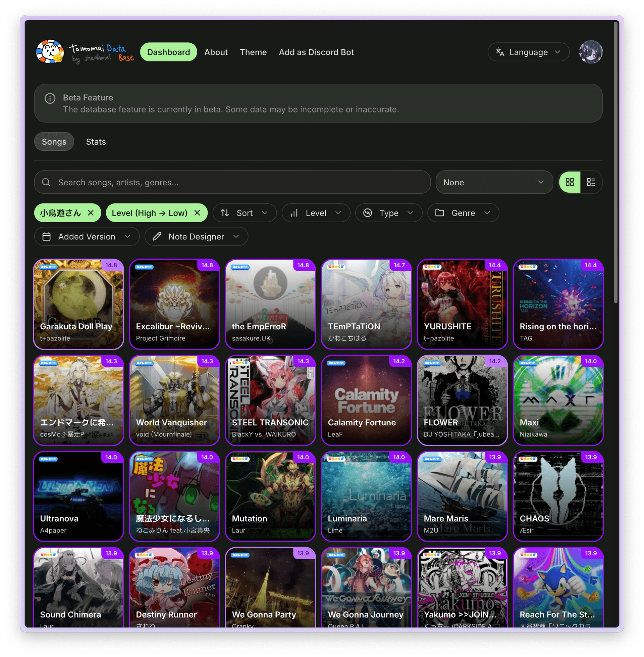Remove the 小鳥遊さん filter chip
The image size is (644, 657).
click(91, 213)
